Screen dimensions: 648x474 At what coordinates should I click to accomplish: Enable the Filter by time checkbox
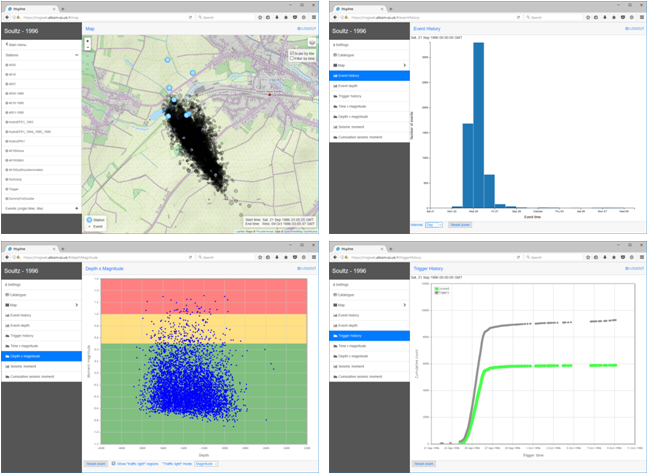[x=292, y=59]
